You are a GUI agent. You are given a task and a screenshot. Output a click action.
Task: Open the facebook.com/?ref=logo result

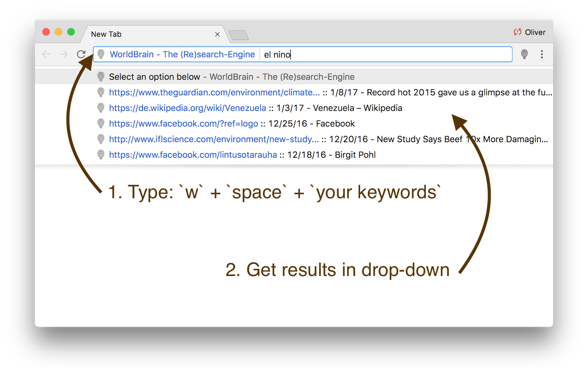(294, 124)
